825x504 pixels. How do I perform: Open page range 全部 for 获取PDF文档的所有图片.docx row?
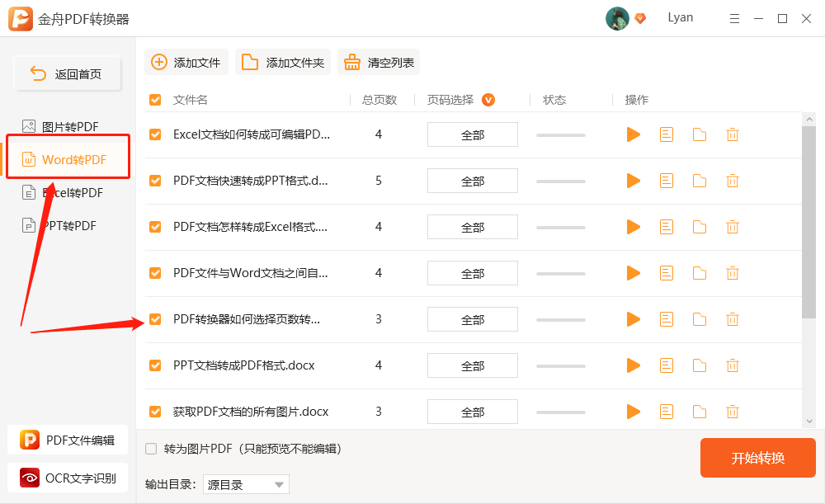(473, 412)
